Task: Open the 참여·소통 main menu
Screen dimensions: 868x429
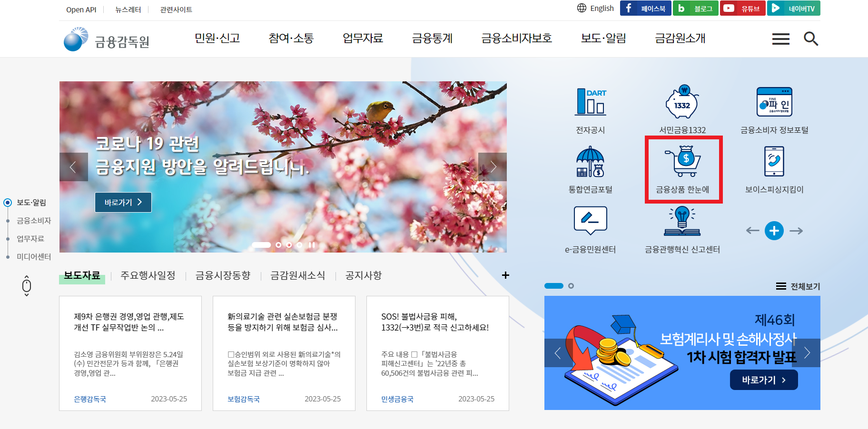Action: [x=291, y=39]
